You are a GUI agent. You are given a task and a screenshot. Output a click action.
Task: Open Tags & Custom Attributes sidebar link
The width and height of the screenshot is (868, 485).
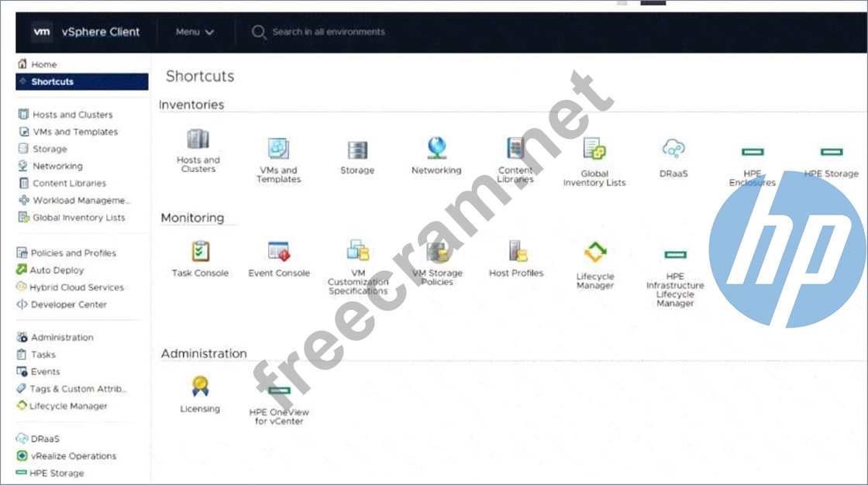coord(77,389)
